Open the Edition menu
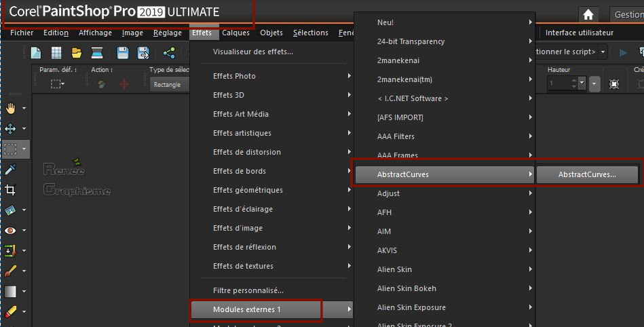Image resolution: width=644 pixels, height=327 pixels. (x=56, y=33)
